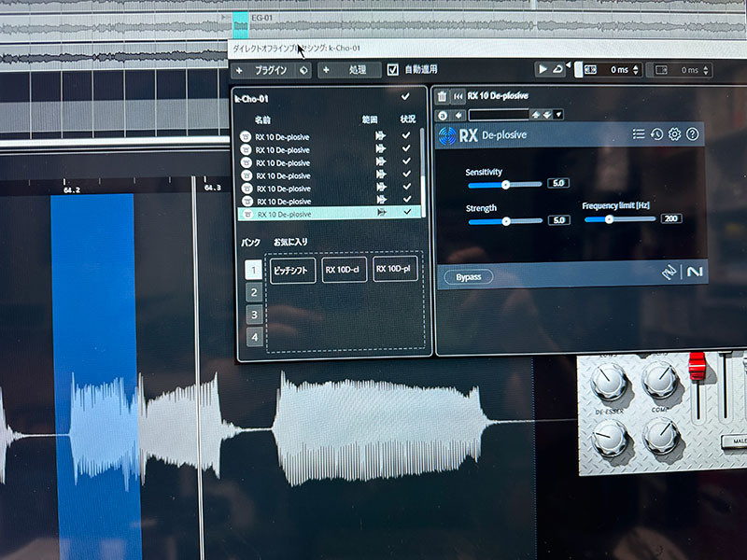This screenshot has width=747, height=560.
Task: Start audition with the play button
Action: tap(543, 69)
